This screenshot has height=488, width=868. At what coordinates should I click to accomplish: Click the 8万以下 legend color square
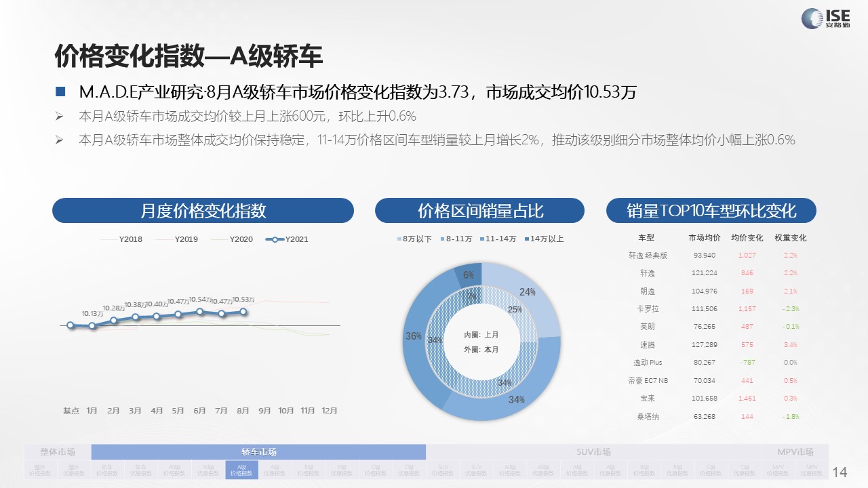tap(399, 239)
